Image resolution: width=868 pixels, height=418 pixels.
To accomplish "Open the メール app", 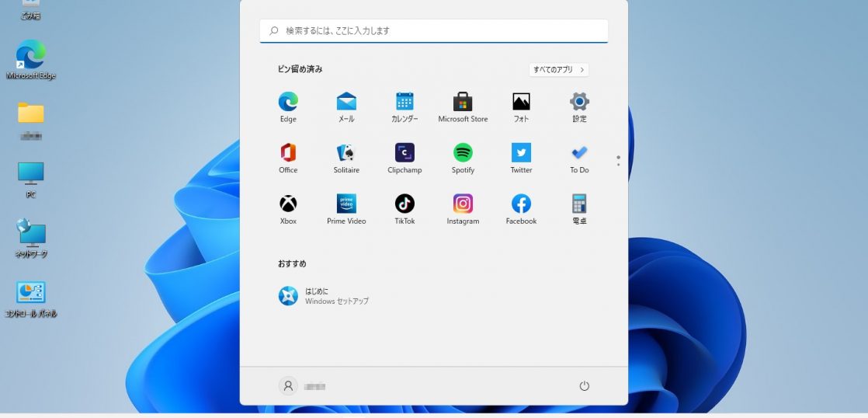I will click(x=346, y=107).
